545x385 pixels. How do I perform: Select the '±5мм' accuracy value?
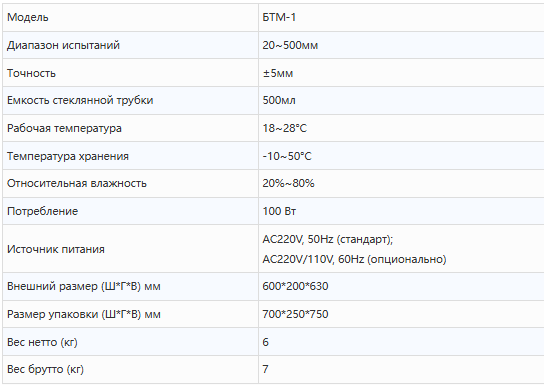pyautogui.click(x=278, y=73)
